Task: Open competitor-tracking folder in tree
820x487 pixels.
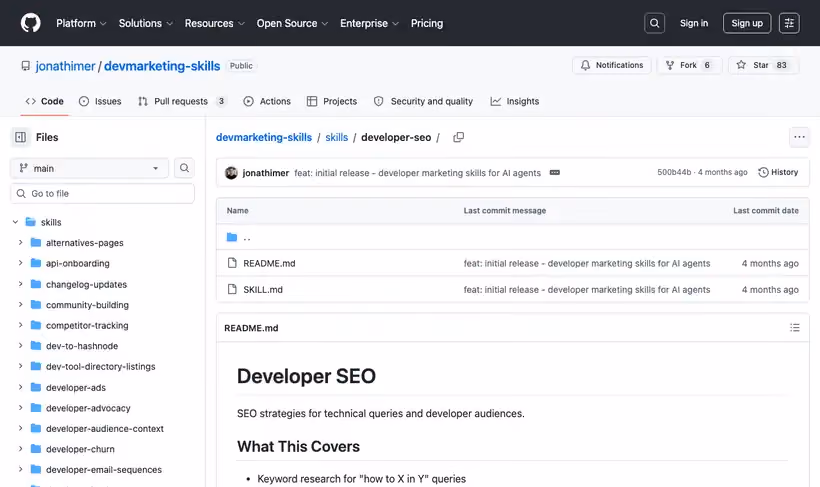Action: (87, 325)
